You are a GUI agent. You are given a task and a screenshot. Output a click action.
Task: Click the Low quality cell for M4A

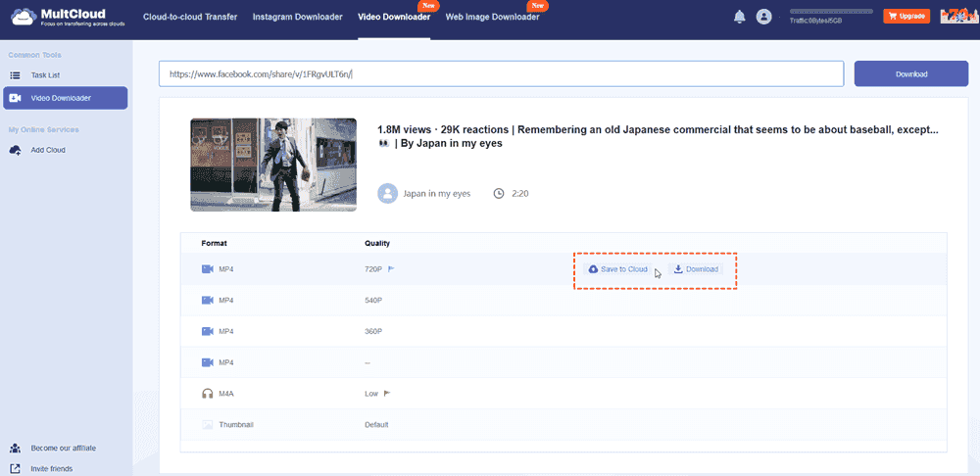click(371, 394)
